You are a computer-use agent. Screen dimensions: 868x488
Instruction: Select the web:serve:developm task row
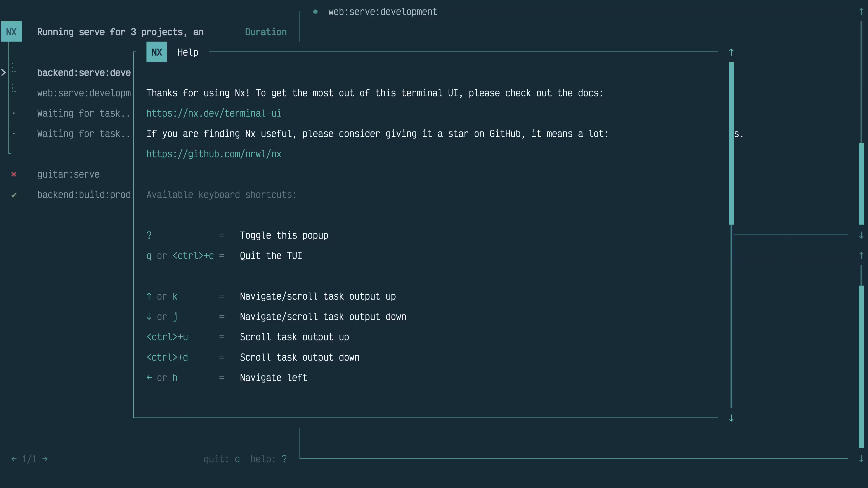(x=84, y=93)
